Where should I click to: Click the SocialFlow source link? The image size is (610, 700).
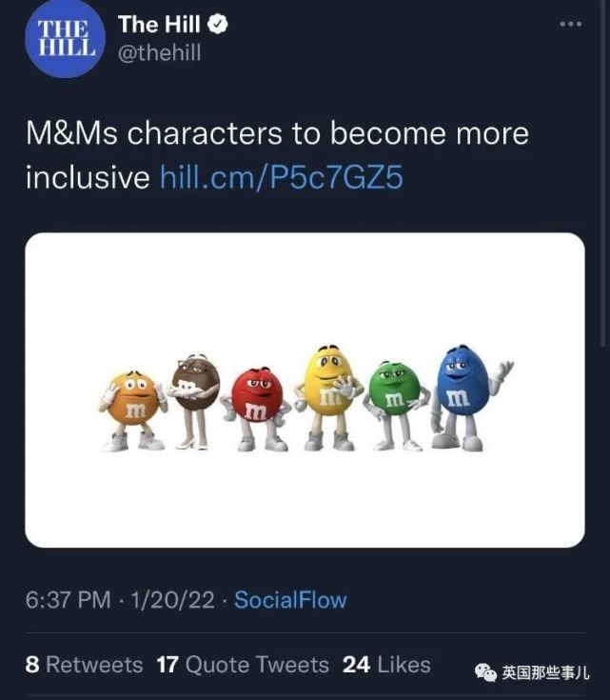[x=290, y=600]
